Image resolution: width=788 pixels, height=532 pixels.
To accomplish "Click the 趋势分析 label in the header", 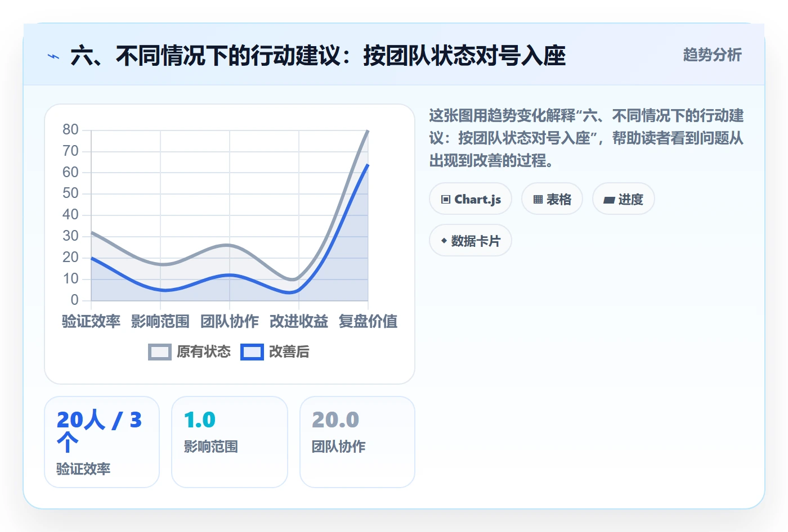I will tap(713, 55).
